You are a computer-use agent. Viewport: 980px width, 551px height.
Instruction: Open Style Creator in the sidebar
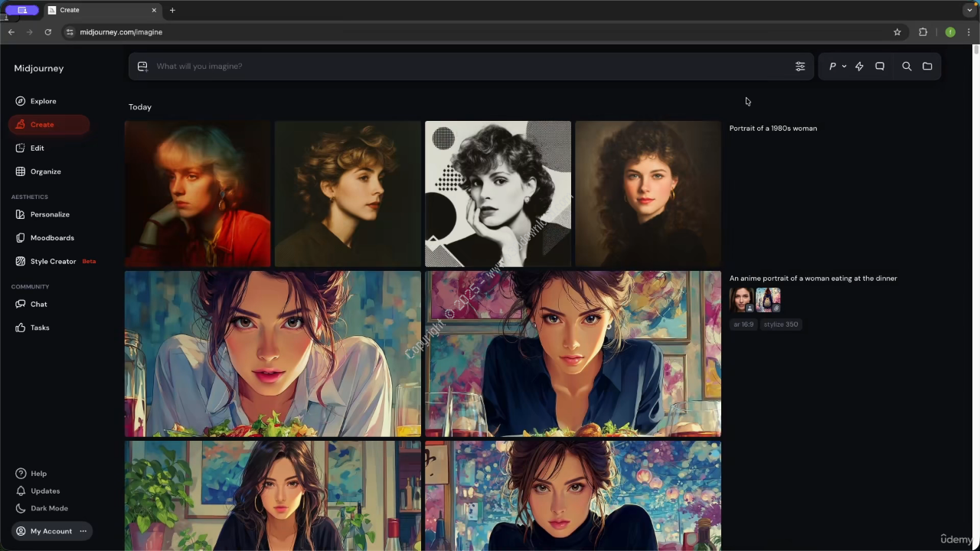[x=53, y=262]
